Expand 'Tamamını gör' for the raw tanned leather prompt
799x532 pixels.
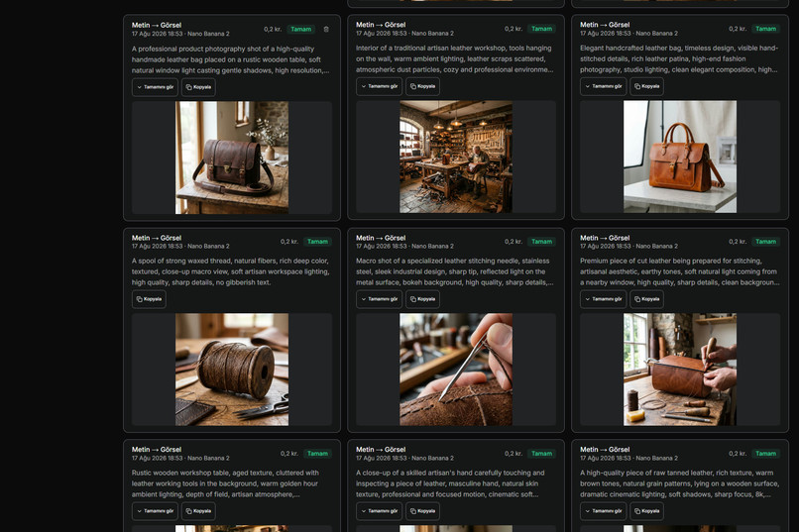[604, 510]
